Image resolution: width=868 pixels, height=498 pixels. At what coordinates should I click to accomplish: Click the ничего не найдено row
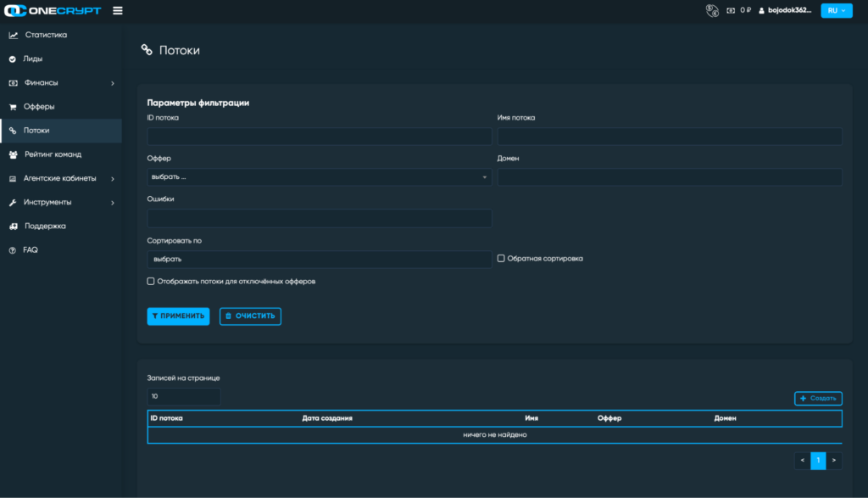coord(495,435)
